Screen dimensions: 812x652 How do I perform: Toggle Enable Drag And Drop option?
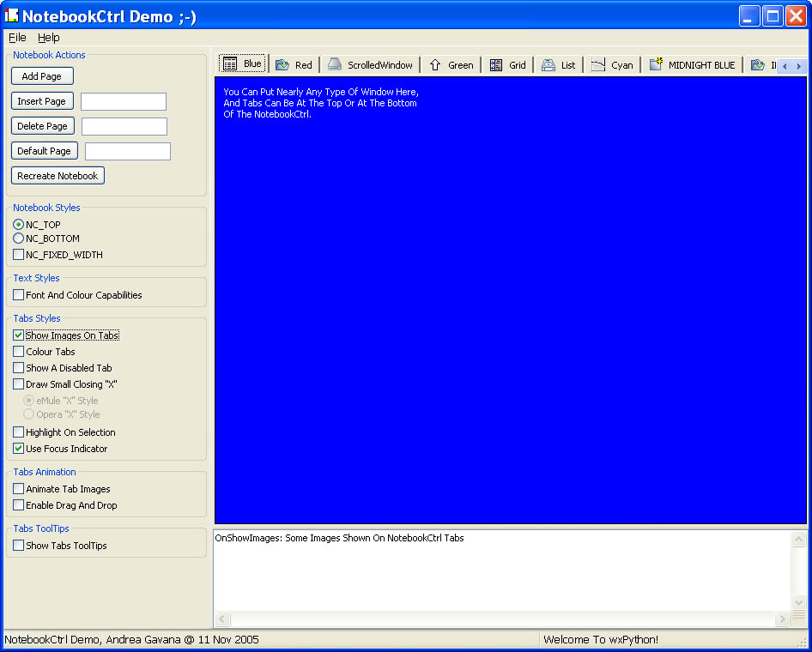pos(19,505)
